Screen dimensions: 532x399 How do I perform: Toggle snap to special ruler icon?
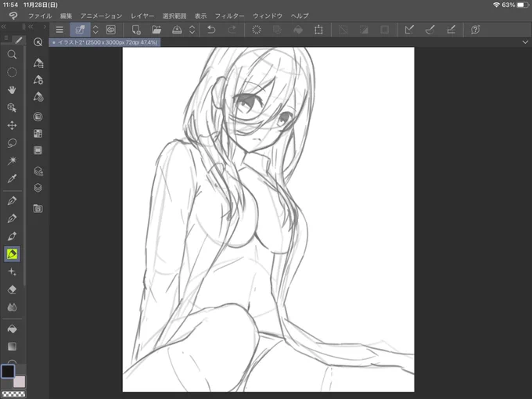click(430, 30)
